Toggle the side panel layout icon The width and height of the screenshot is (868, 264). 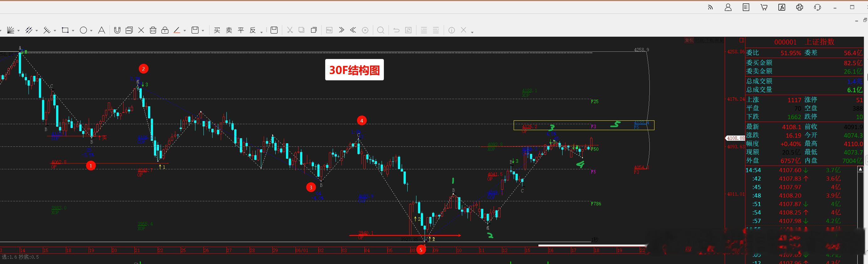tap(742, 40)
